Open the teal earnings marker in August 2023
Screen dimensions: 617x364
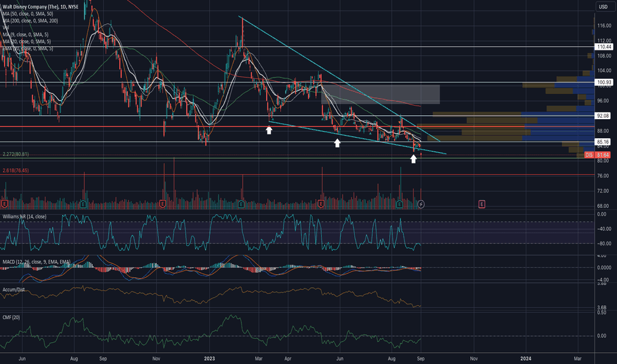[x=399, y=204]
